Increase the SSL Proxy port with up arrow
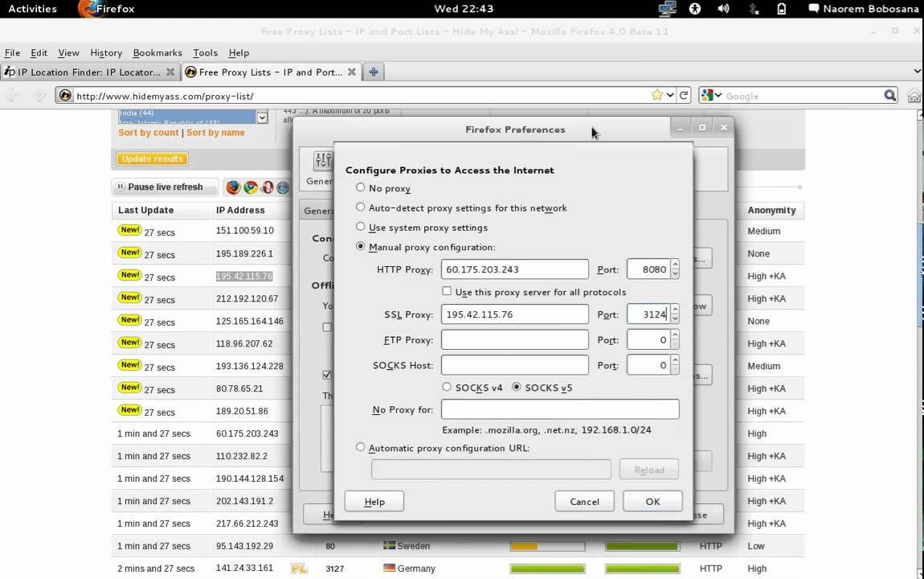924x579 pixels. pos(675,310)
